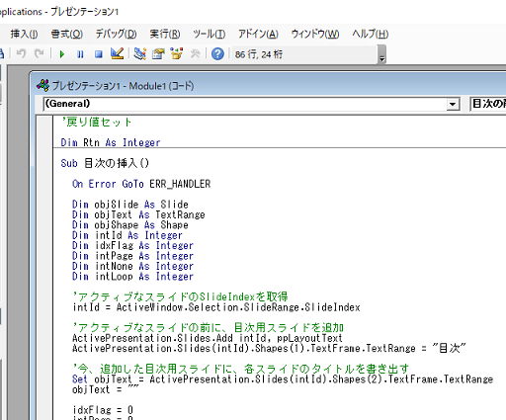Click Dim intLoop As Integer line
Screen dimensions: 506x420
pyautogui.click(x=132, y=276)
